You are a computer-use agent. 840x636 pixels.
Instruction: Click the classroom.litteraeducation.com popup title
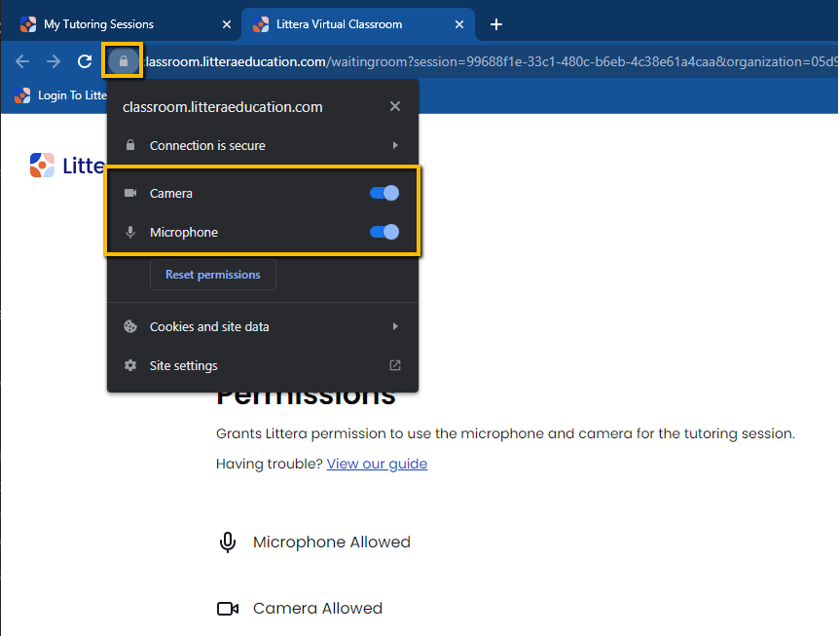point(222,107)
